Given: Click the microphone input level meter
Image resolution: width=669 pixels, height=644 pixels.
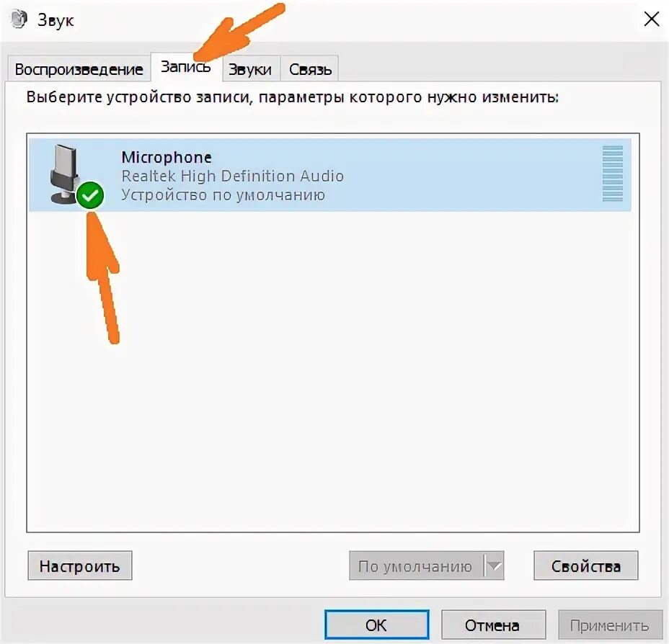Looking at the screenshot, I should (612, 174).
